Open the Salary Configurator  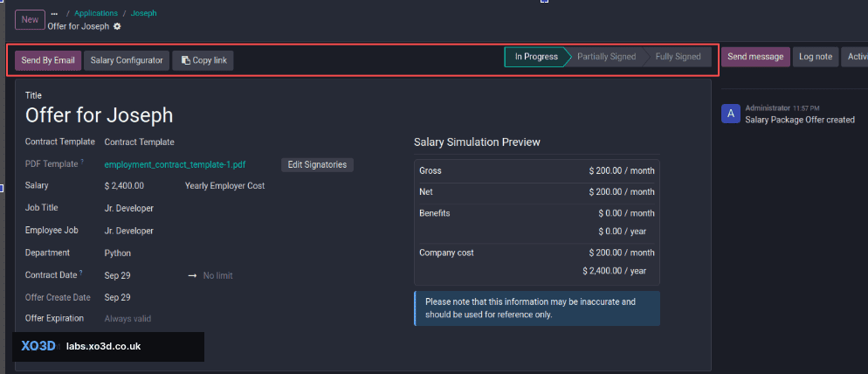[x=127, y=60]
